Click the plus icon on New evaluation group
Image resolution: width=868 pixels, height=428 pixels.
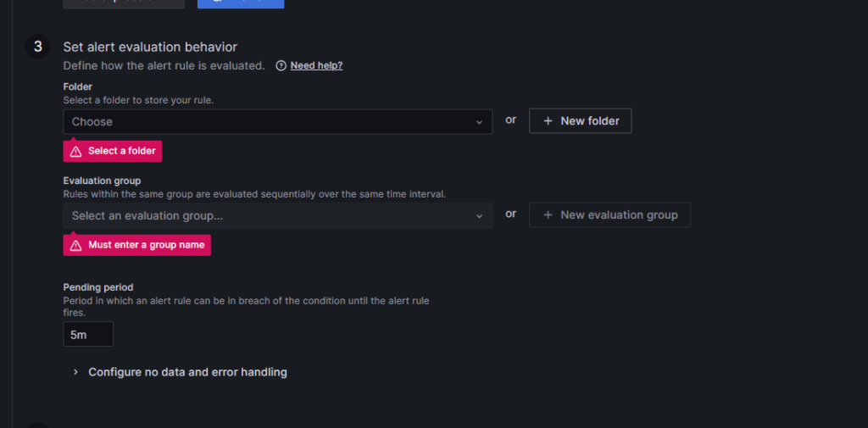pos(548,215)
